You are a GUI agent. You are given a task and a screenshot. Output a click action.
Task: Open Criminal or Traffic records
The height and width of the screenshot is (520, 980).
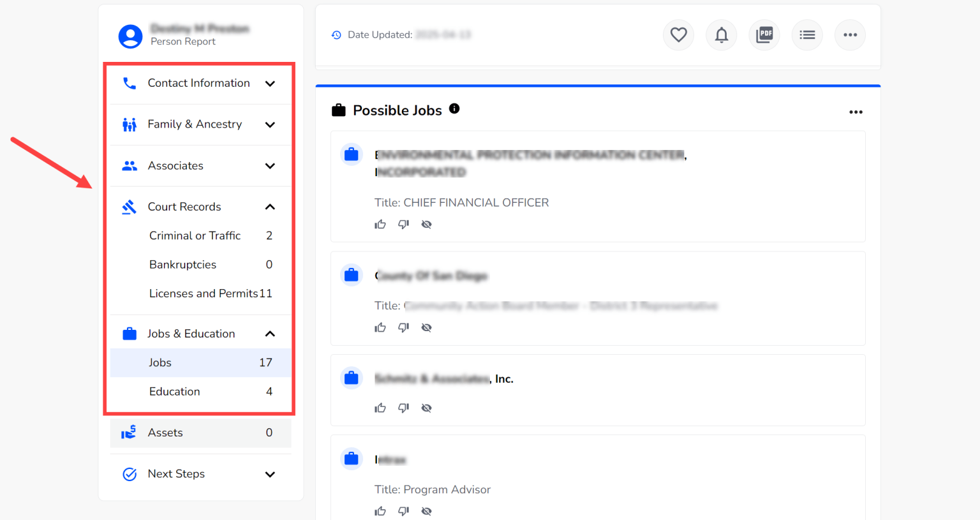coord(195,235)
